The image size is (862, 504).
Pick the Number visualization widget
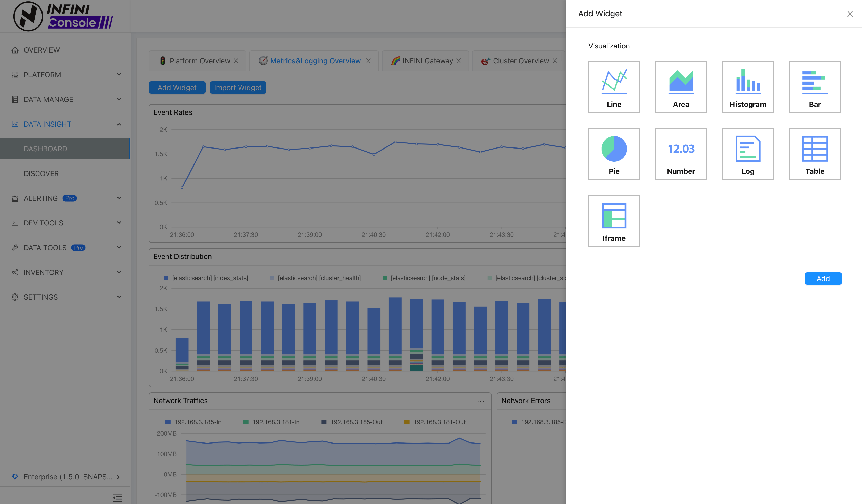pos(681,154)
